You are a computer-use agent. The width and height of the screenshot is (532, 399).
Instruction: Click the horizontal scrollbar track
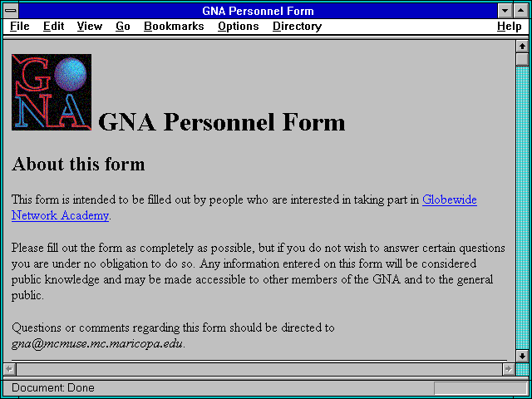(259, 369)
